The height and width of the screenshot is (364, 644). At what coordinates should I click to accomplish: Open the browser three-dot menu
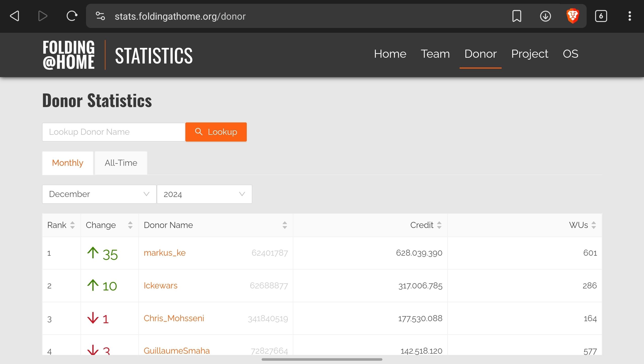coord(630,16)
